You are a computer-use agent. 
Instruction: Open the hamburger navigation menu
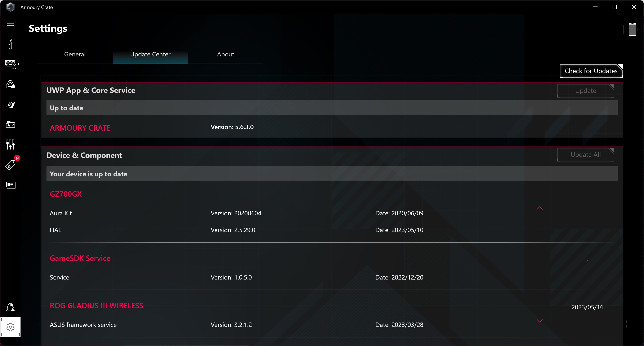click(10, 23)
